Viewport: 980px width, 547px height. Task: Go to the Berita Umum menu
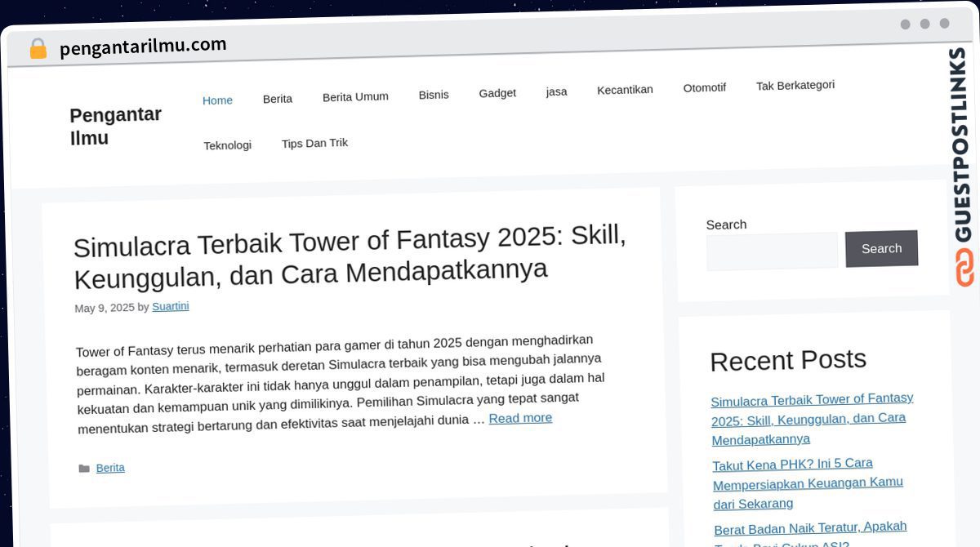coord(355,96)
